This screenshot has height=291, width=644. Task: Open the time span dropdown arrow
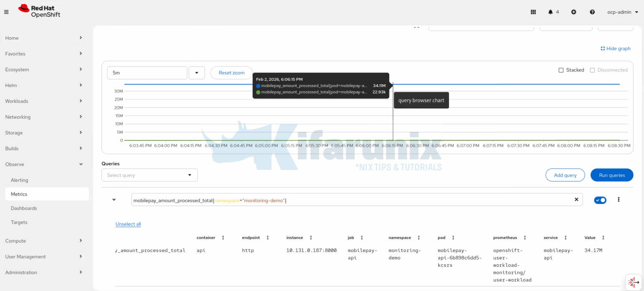click(x=197, y=72)
